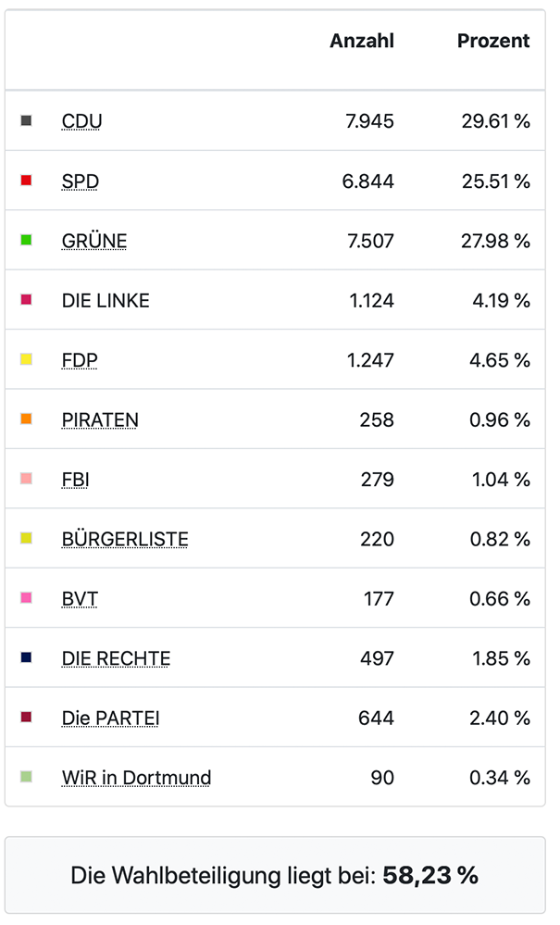Click the DIE LINKE row label
Viewport: 560px width, 925px height.
(x=106, y=300)
